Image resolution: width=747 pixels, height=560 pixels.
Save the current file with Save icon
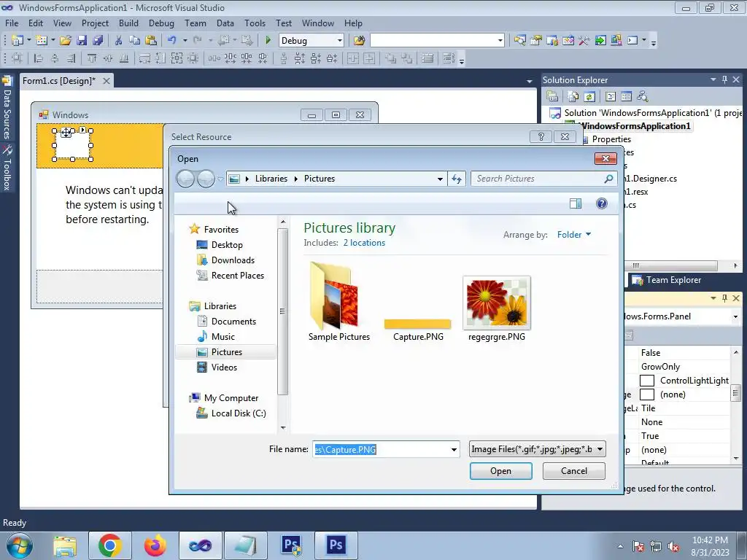[82, 41]
